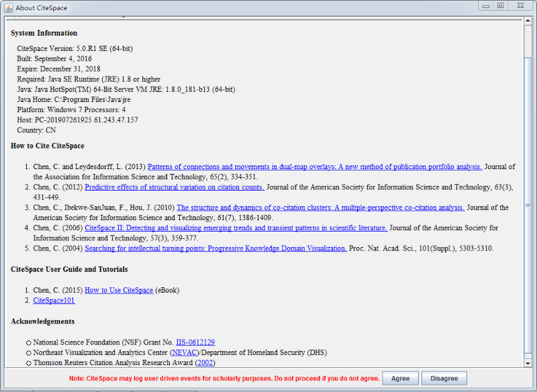The height and width of the screenshot is (392, 537).
Task: Click the Country: CN line
Action: coord(36,130)
